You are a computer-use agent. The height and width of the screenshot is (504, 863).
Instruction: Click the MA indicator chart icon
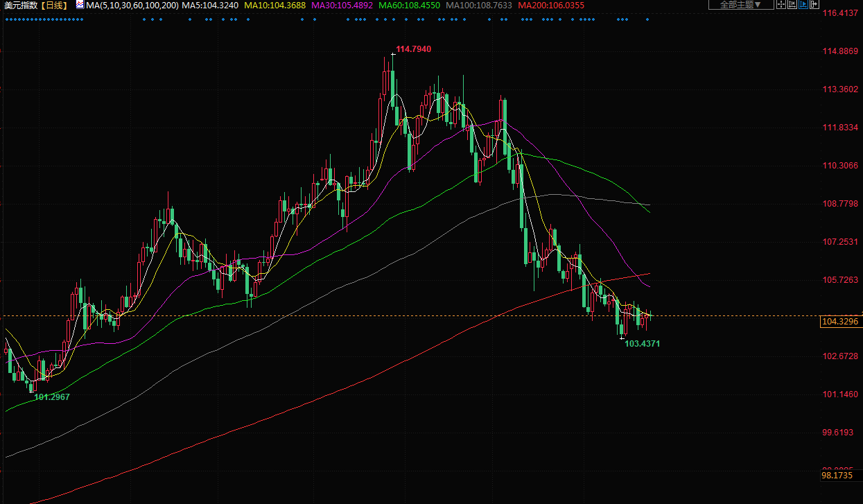pyautogui.click(x=80, y=5)
